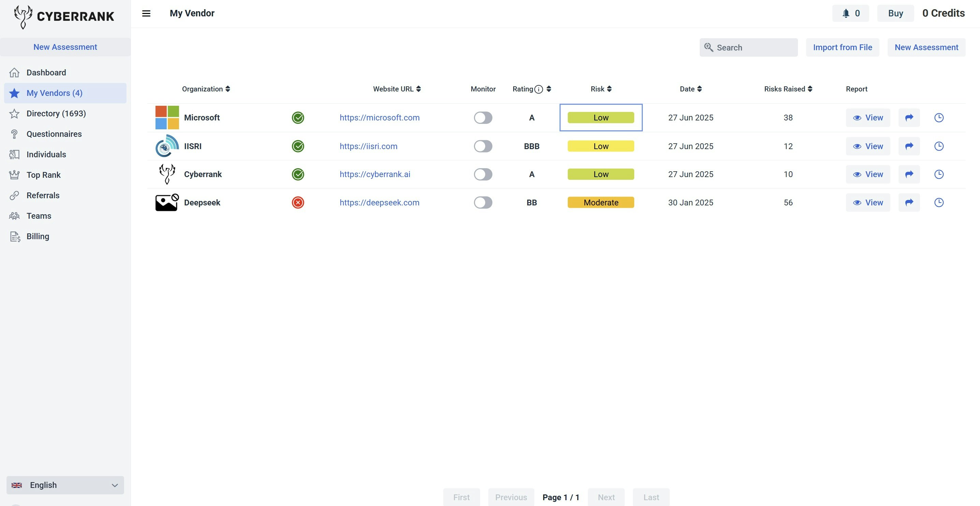Share the IISRI report via arrow icon
Screen dimensions: 980x506
coord(909,146)
